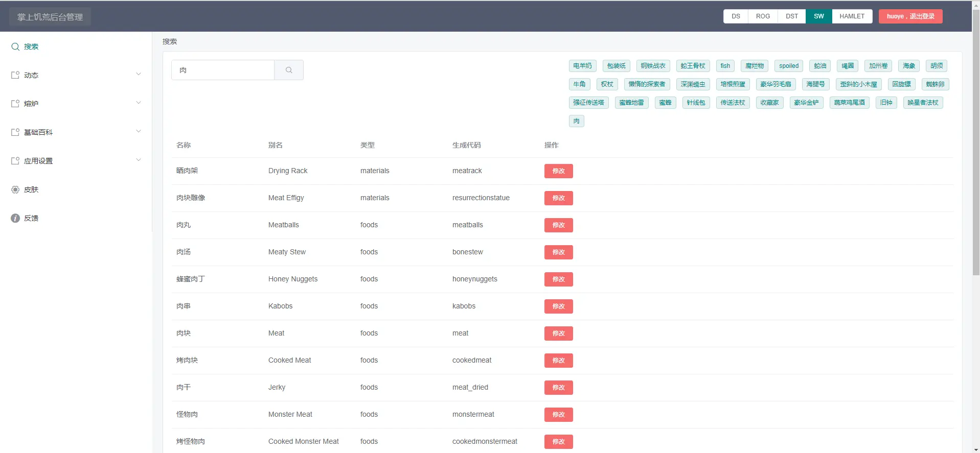Select the 针线包 search tag
The image size is (980, 453).
pos(696,103)
